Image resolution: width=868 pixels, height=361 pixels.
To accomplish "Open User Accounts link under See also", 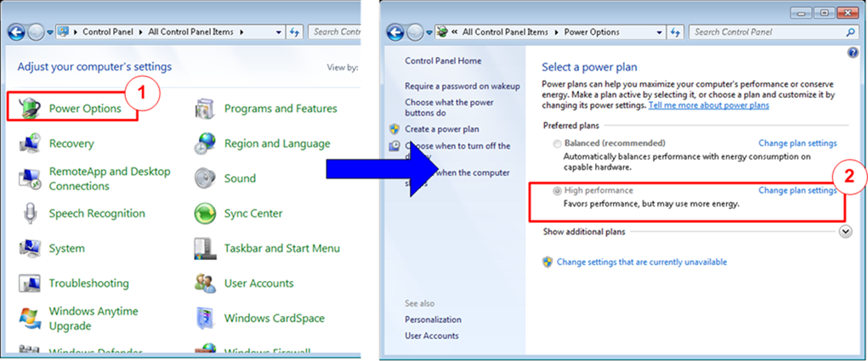I will (x=432, y=336).
